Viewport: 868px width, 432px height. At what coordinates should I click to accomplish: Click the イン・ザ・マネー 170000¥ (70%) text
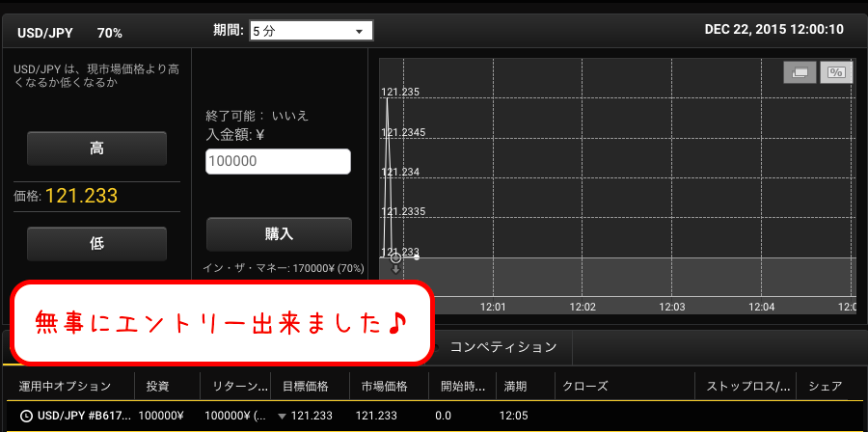click(283, 268)
